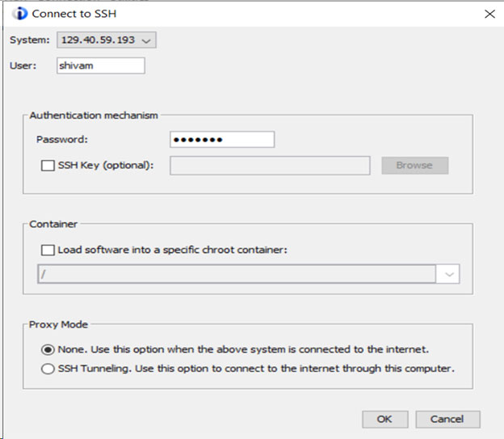Click the Authentication mechanism group label
Screen dimensions: 504x439
[94, 116]
